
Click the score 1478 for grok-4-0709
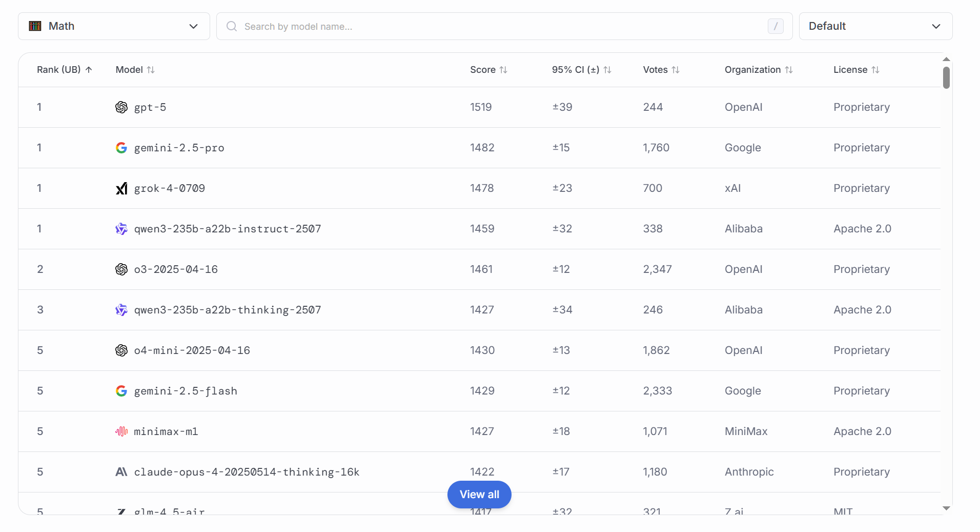[x=482, y=188]
